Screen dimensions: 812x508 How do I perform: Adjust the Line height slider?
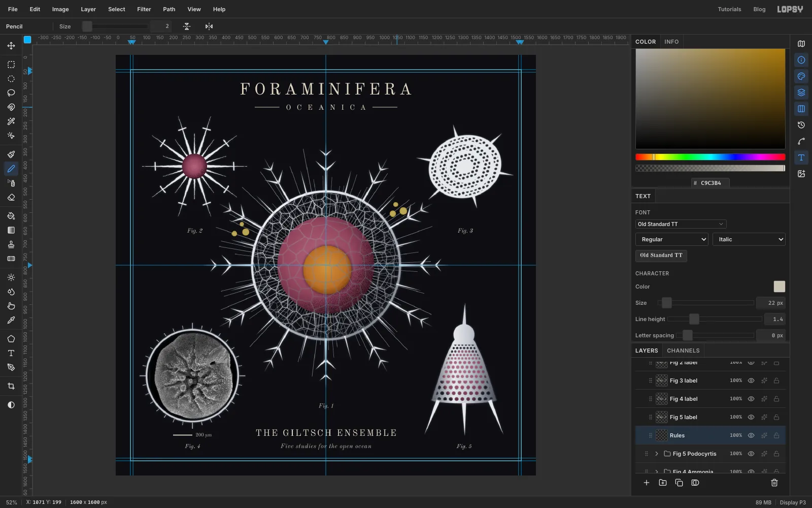[x=715, y=319]
